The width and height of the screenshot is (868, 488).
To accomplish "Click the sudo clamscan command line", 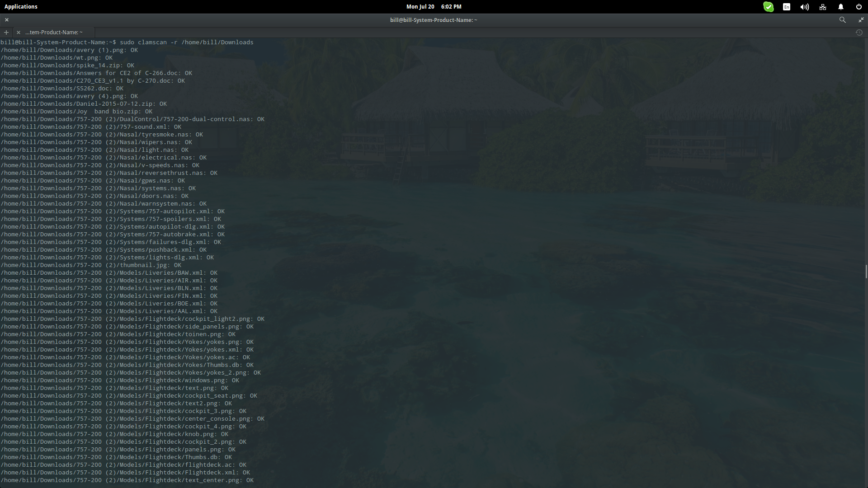I will click(x=127, y=42).
